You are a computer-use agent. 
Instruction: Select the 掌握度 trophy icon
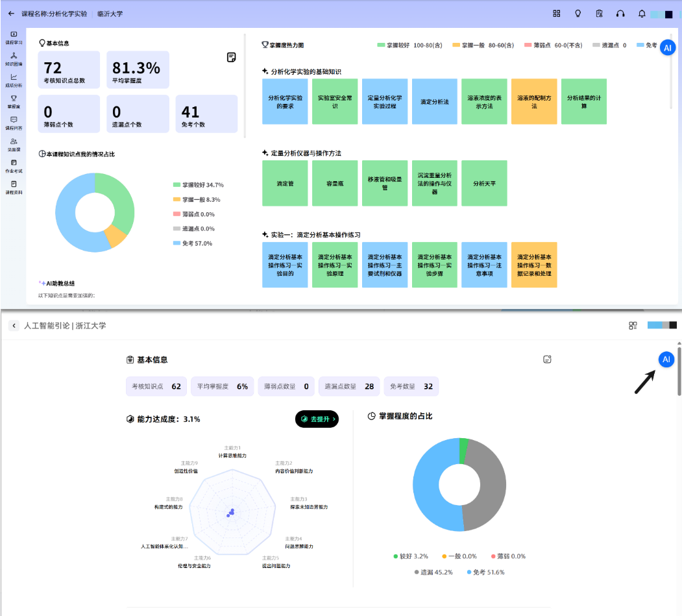point(14,101)
